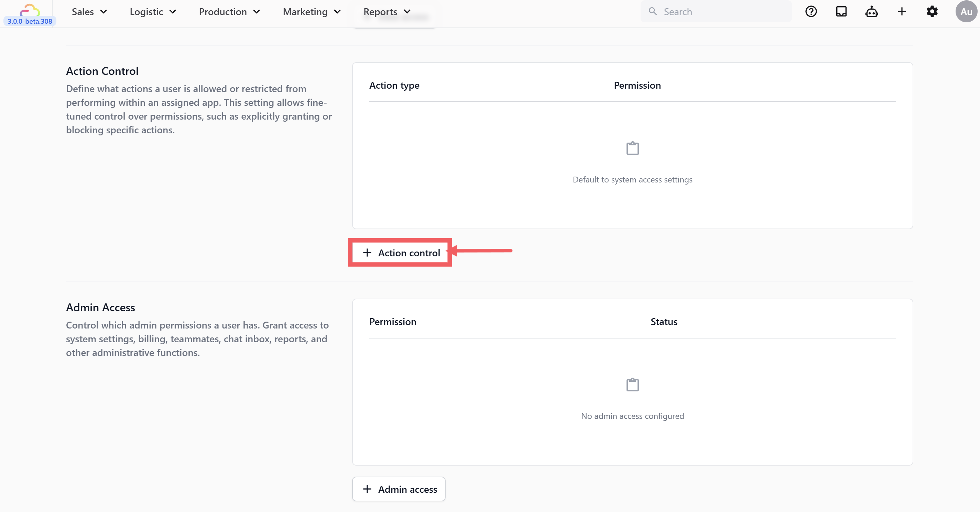Click the Admin access add button

tap(399, 489)
